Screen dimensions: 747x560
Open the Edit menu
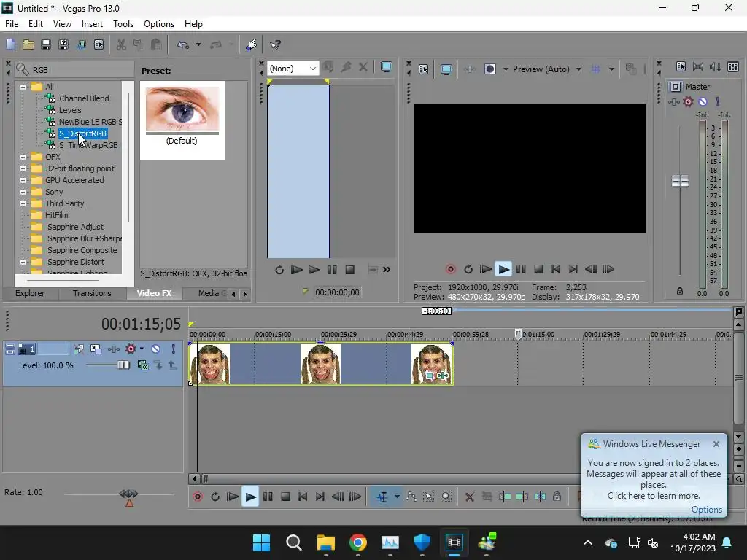(x=35, y=24)
